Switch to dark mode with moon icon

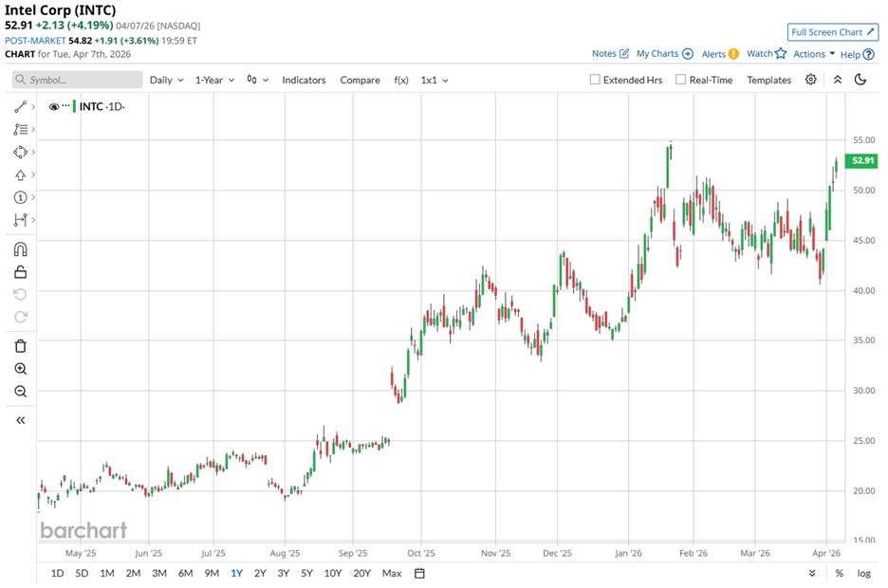[860, 80]
